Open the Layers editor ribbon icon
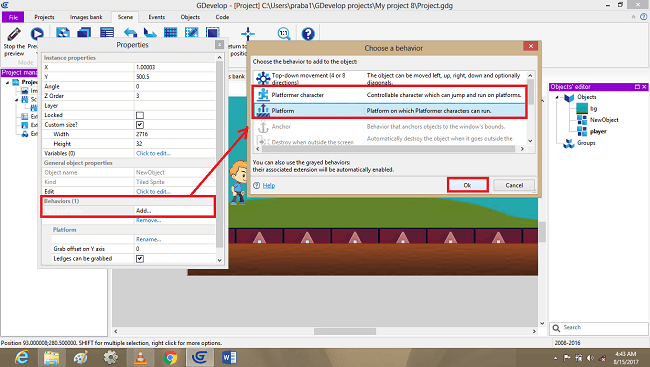The image size is (650, 367). click(x=85, y=33)
